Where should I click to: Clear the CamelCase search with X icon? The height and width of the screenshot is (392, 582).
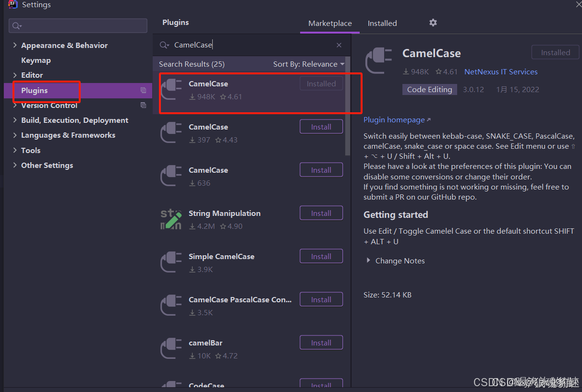339,45
